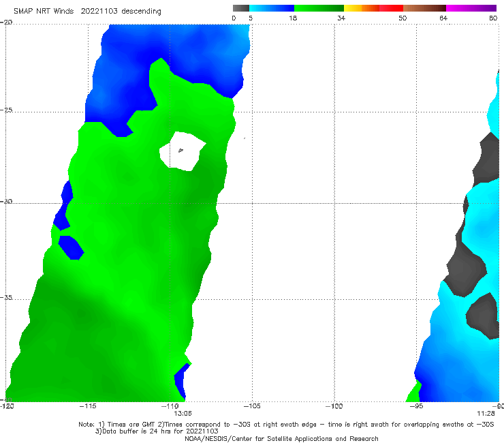Click the "NOAA/NESDIS/Center for Satellite Applications and Research" credit

click(281, 438)
